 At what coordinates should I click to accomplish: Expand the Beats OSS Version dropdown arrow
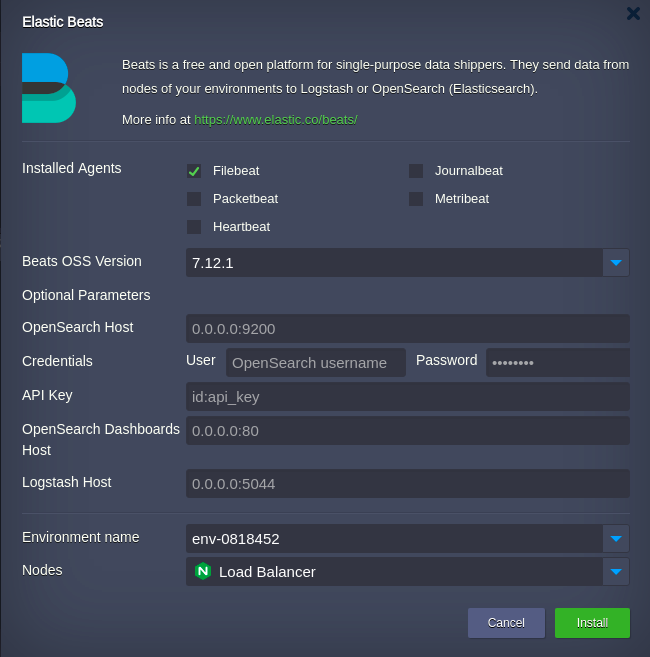[x=616, y=263]
